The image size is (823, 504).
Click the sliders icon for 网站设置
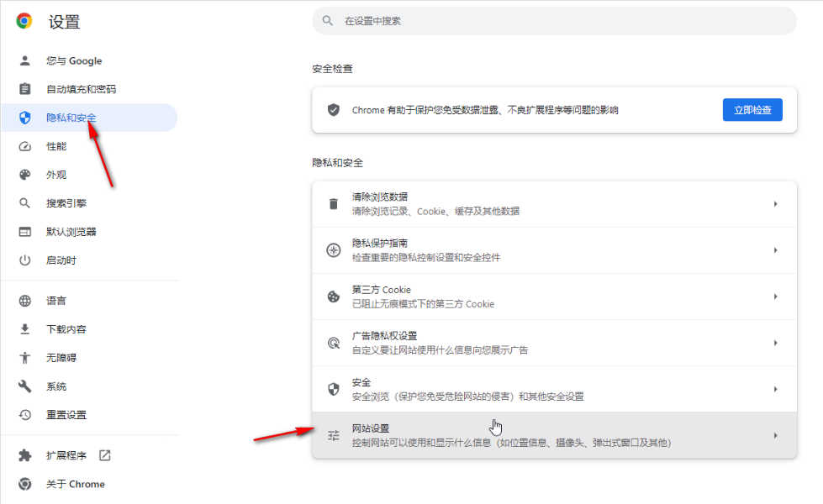(333, 435)
